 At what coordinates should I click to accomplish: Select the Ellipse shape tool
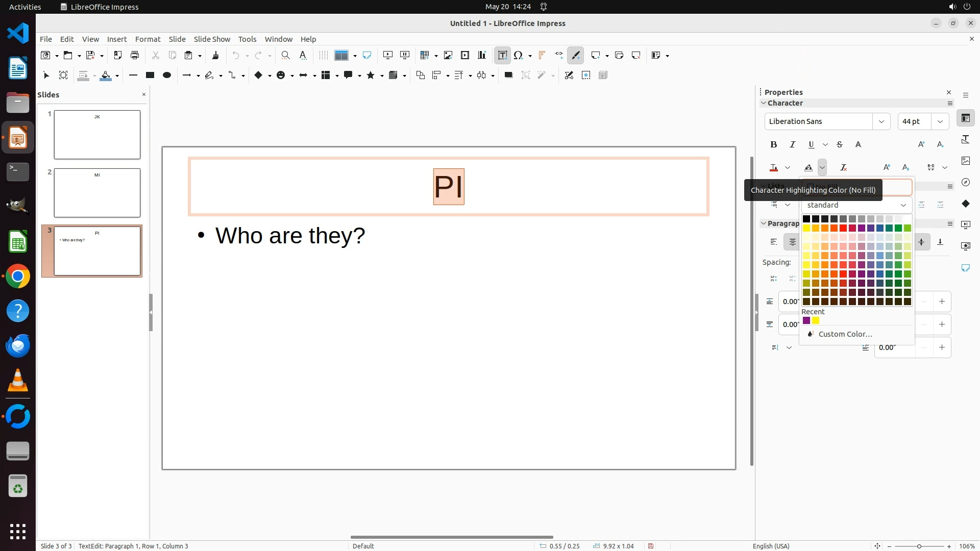pyautogui.click(x=166, y=76)
